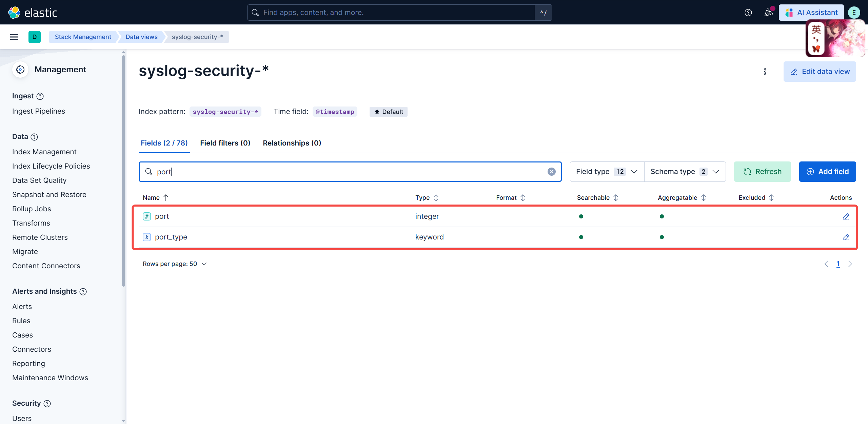Screen dimensions: 868x424
Task: Click the edit pencil for port field
Action: pos(846,216)
